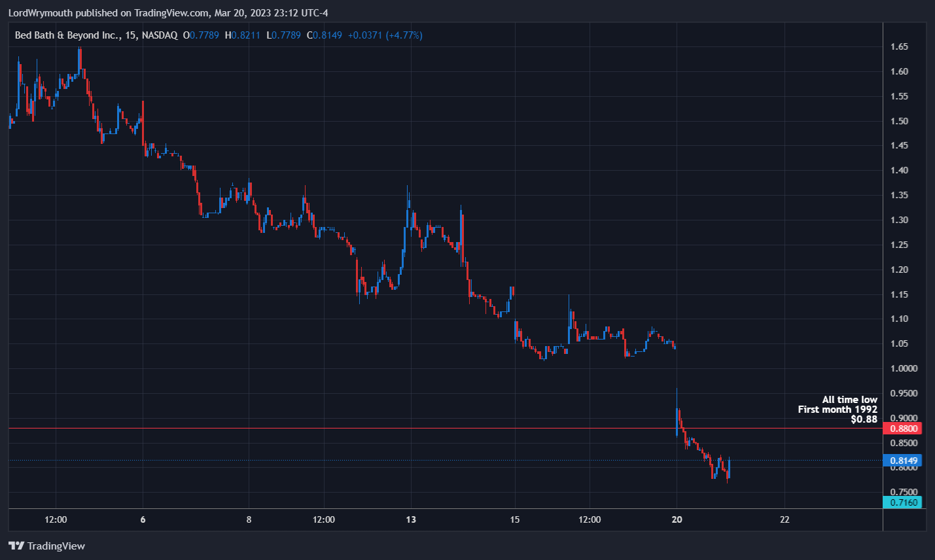Click the 1.10 price axis label
This screenshot has width=935, height=560.
point(899,319)
